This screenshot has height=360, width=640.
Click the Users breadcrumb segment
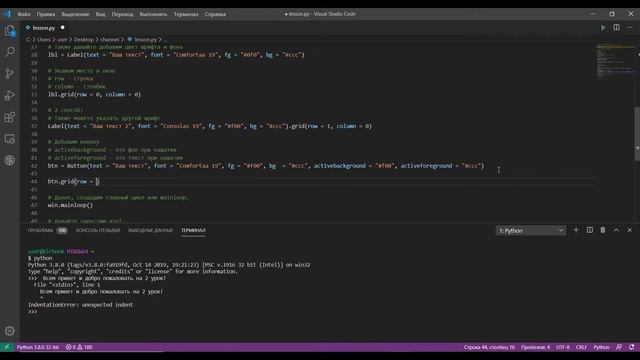coord(44,40)
